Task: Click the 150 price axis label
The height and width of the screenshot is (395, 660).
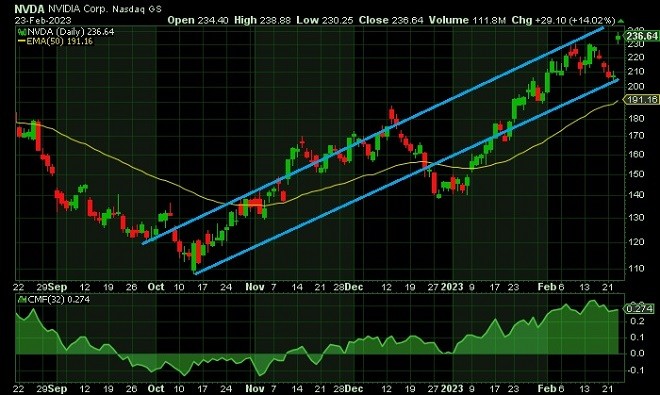Action: click(636, 174)
